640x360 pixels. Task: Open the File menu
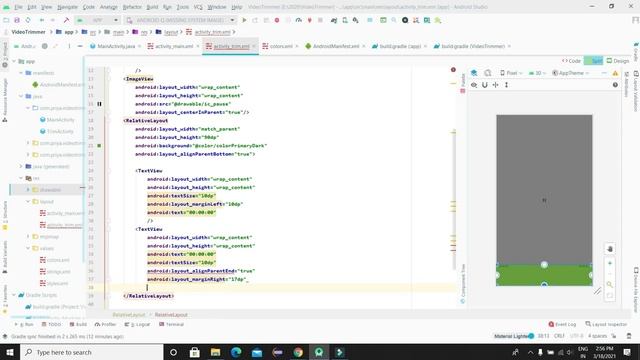pyautogui.click(x=18, y=7)
